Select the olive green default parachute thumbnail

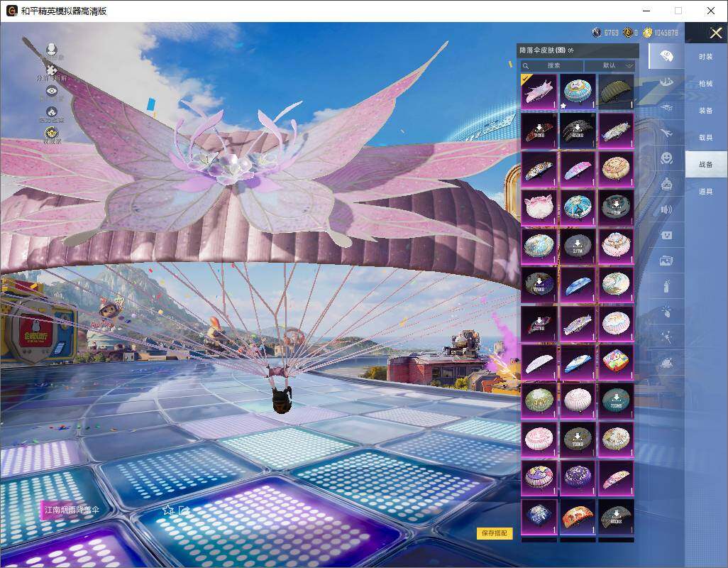tap(616, 92)
